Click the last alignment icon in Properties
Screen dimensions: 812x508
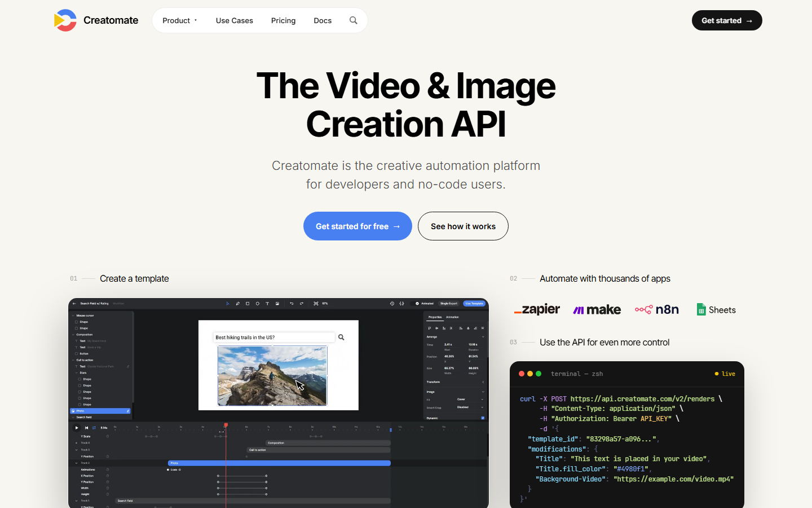pyautogui.click(x=483, y=328)
